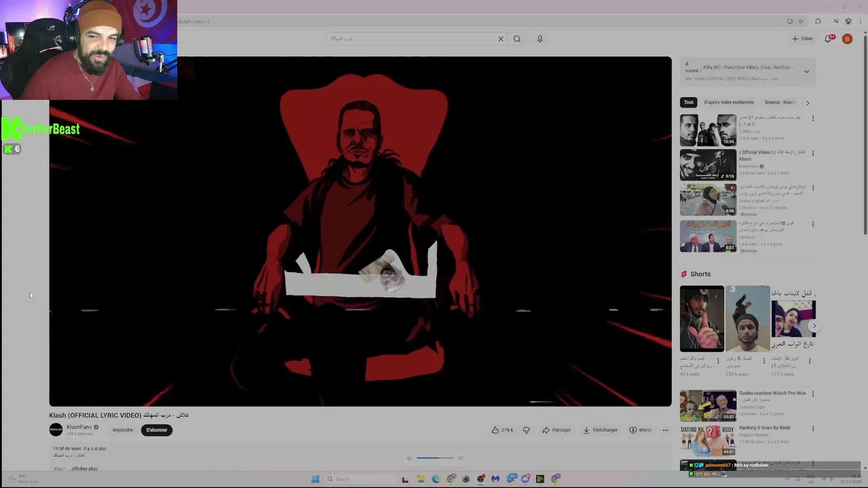Open File Explorer from the taskbar

coord(420,479)
